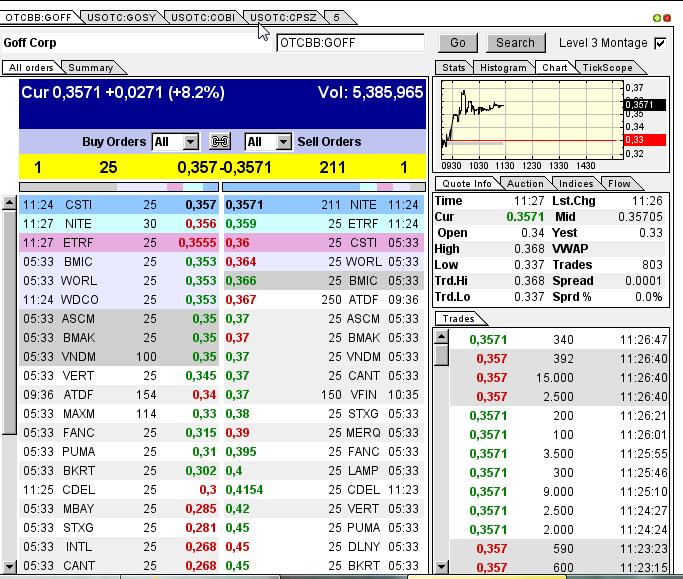Select the trade at 11:23:23

tap(559, 549)
